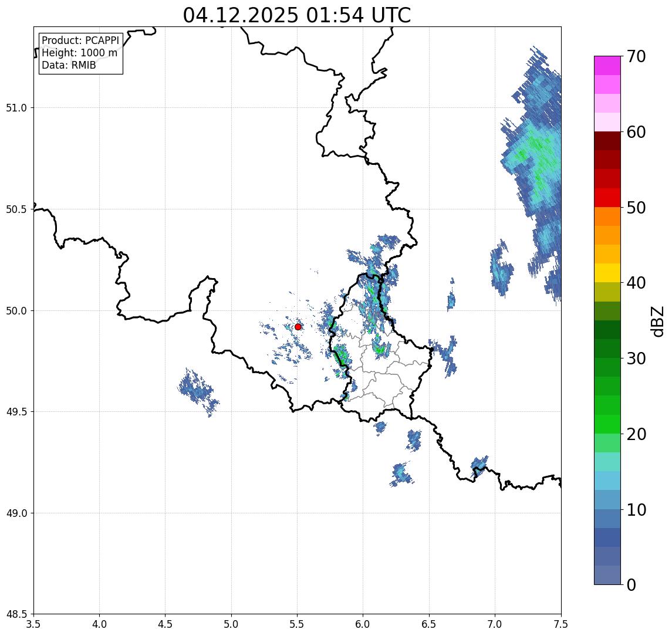
Task: Click the latitude axis label 51.0
Action: click(16, 108)
